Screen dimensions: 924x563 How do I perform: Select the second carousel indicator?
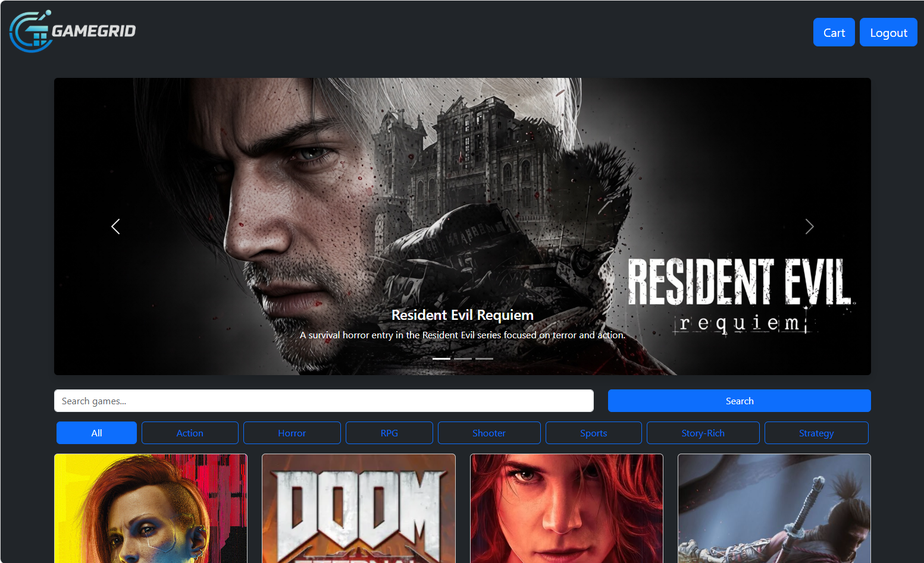[x=463, y=358]
